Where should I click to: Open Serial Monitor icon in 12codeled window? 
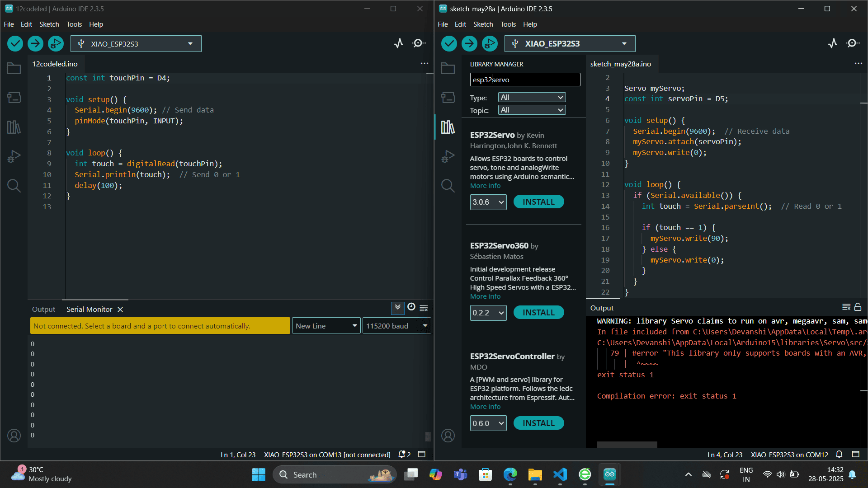point(419,43)
